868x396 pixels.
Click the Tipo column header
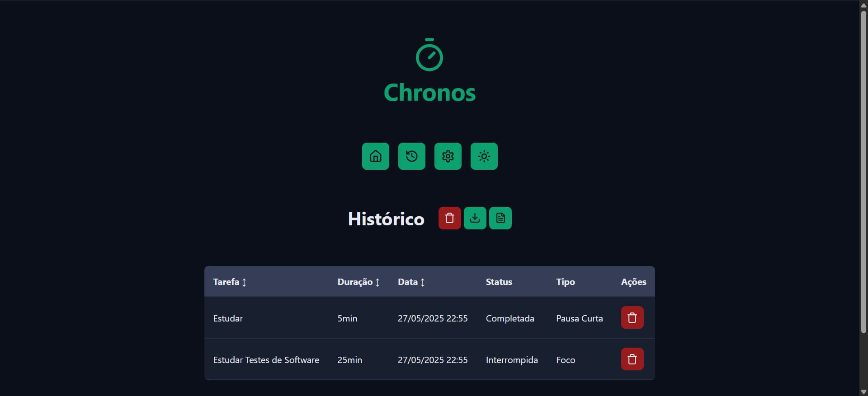(565, 282)
